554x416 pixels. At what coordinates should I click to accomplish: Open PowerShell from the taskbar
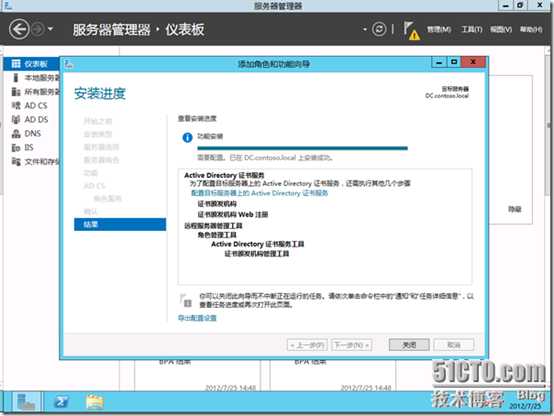[61, 402]
